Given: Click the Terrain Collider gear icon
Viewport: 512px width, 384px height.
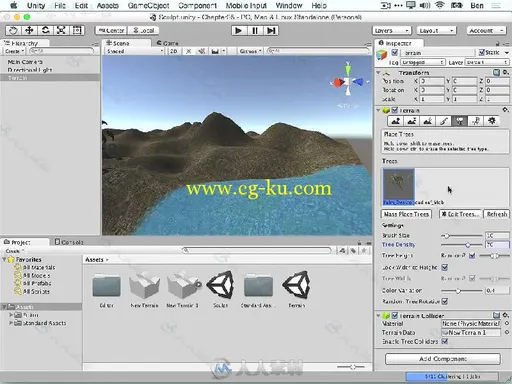Looking at the screenshot, I should pyautogui.click(x=505, y=315).
